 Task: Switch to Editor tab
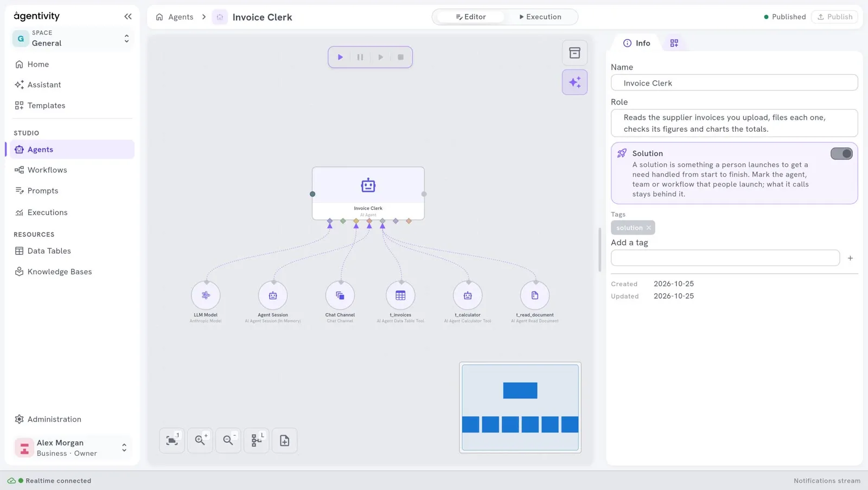(x=470, y=17)
